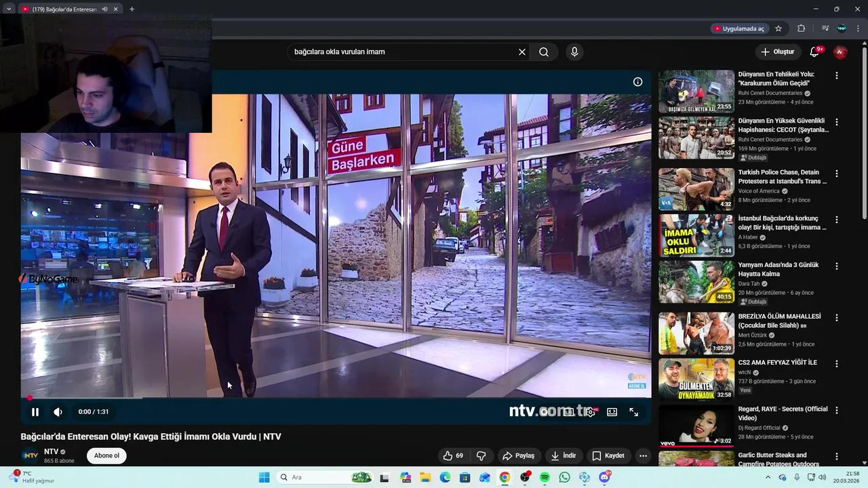The height and width of the screenshot is (488, 868).
Task: Open the NTV channel avatar
Action: (30, 455)
